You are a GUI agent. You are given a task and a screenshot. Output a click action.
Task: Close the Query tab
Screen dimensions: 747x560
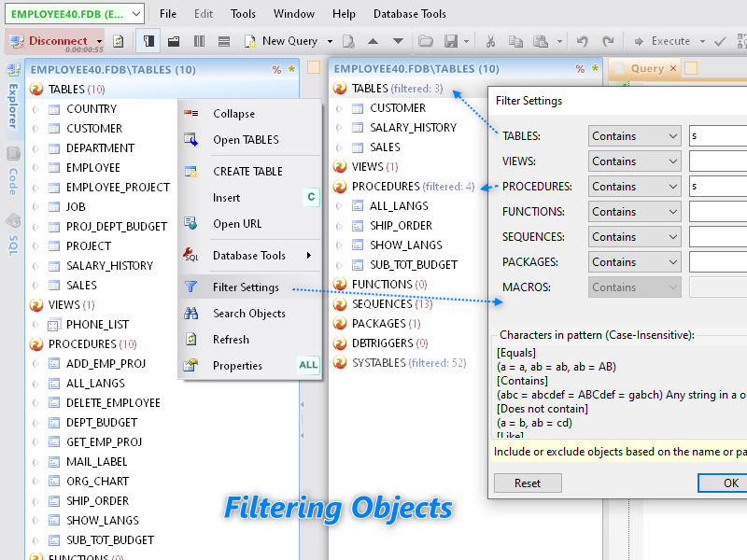673,68
